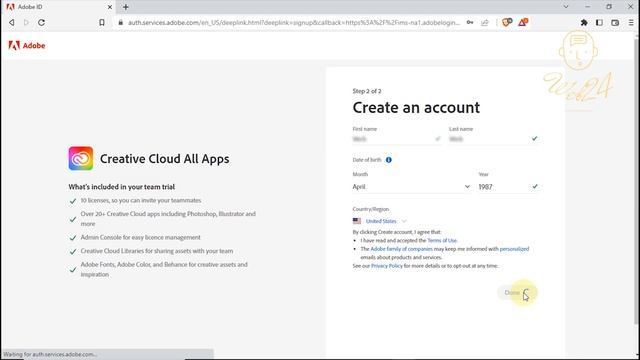Open the tab search dropdown arrow
This screenshot has height=360, width=640.
566,7
